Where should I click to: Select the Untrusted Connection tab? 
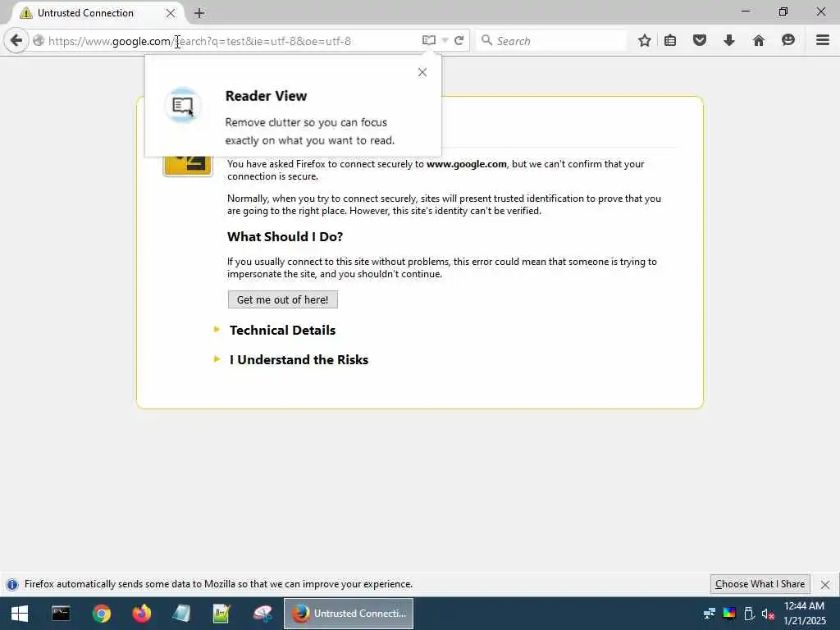[x=97, y=13]
